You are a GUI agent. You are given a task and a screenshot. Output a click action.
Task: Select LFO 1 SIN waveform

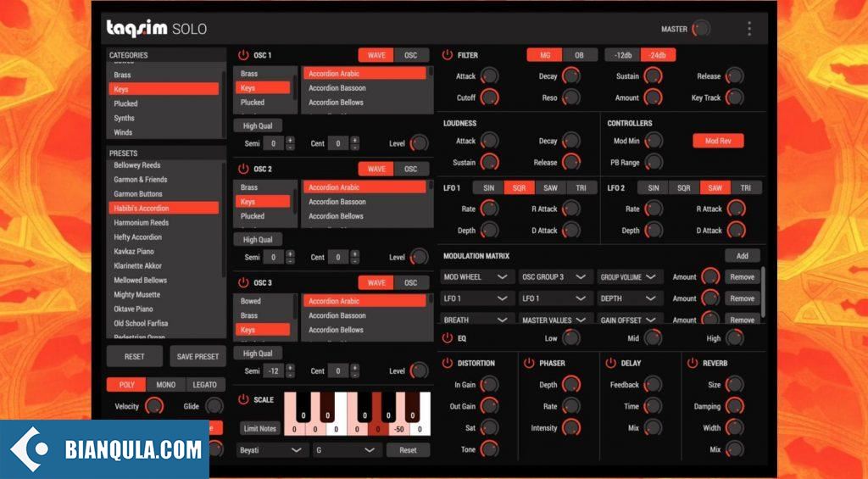[x=488, y=187]
